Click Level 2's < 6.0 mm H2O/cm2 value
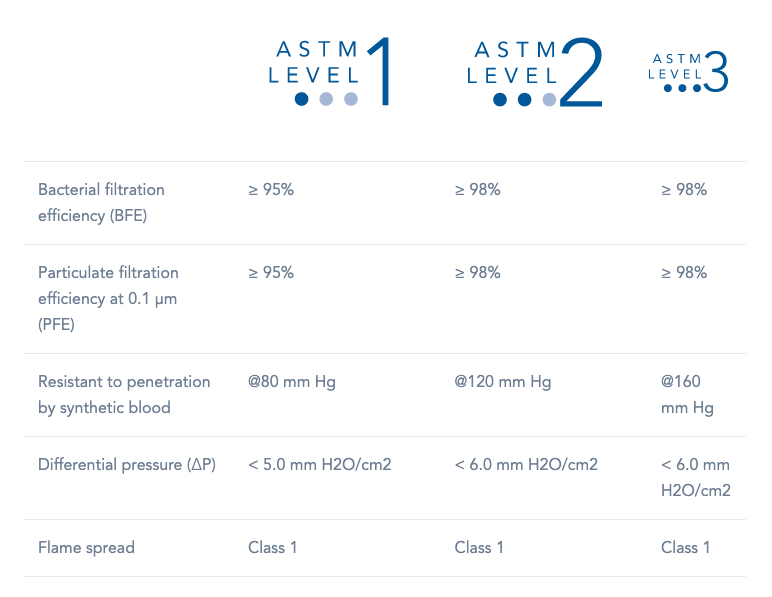The height and width of the screenshot is (597, 772). coord(526,464)
